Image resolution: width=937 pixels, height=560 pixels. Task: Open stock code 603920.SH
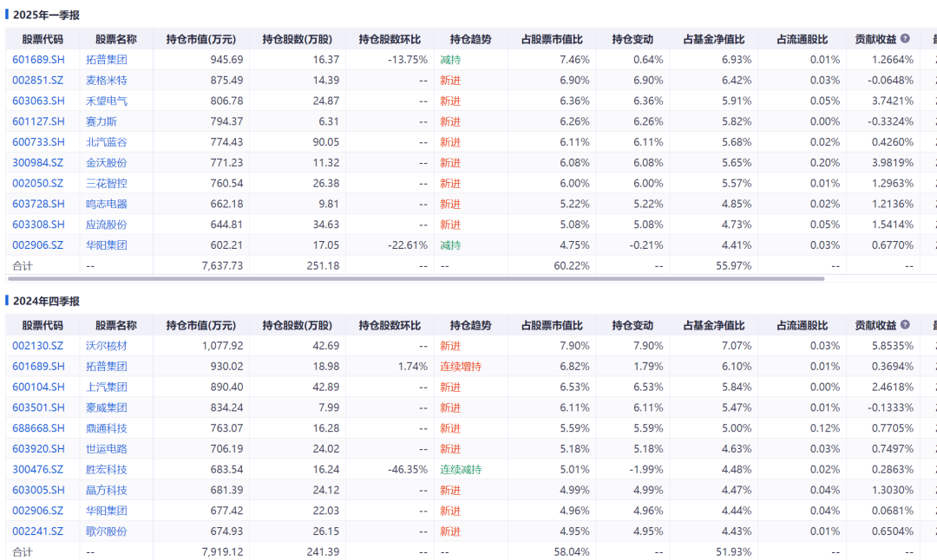[x=38, y=449]
